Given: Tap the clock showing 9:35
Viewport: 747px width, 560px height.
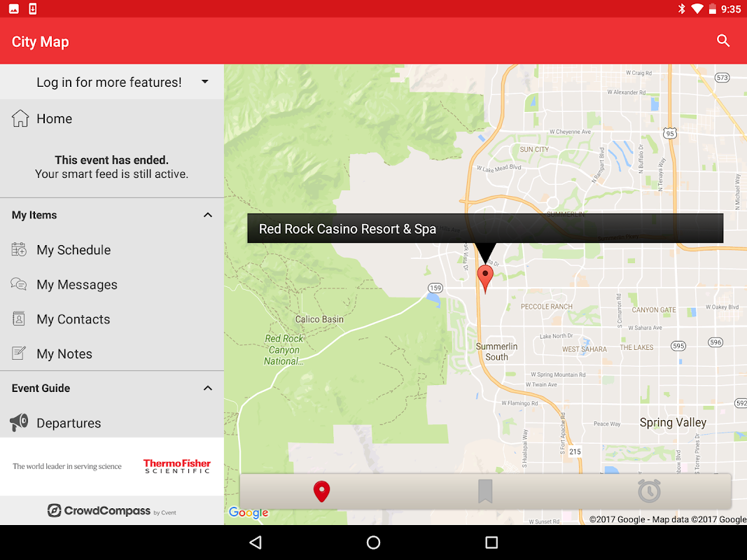Looking at the screenshot, I should (731, 9).
